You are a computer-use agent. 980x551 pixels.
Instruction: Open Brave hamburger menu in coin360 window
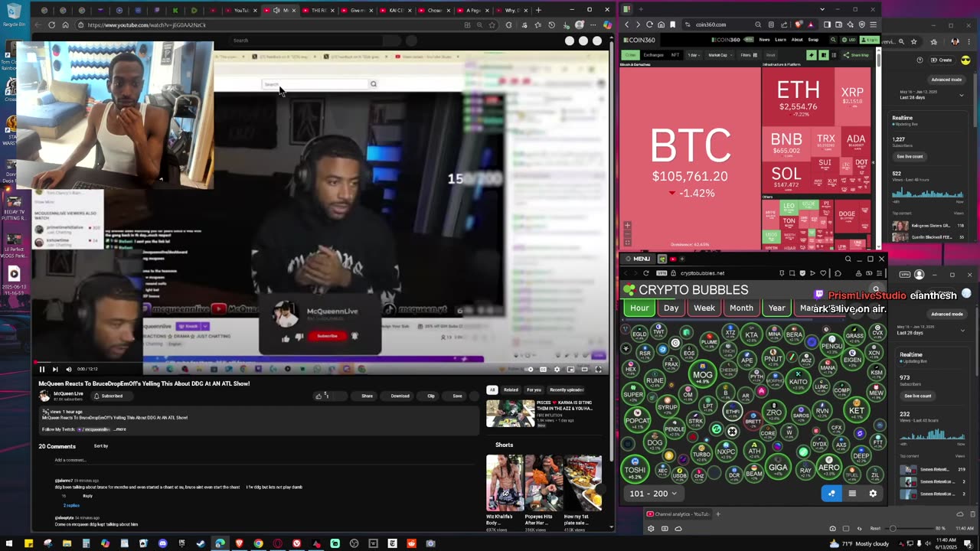click(x=873, y=24)
